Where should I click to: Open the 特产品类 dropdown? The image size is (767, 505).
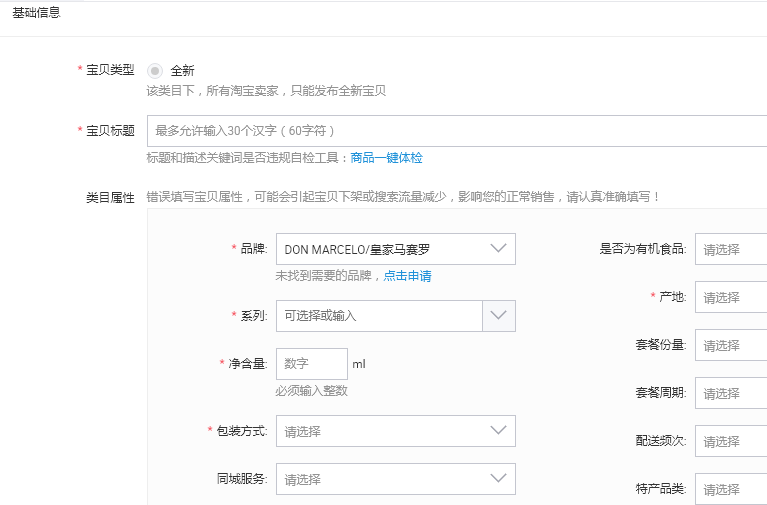pyautogui.click(x=731, y=489)
